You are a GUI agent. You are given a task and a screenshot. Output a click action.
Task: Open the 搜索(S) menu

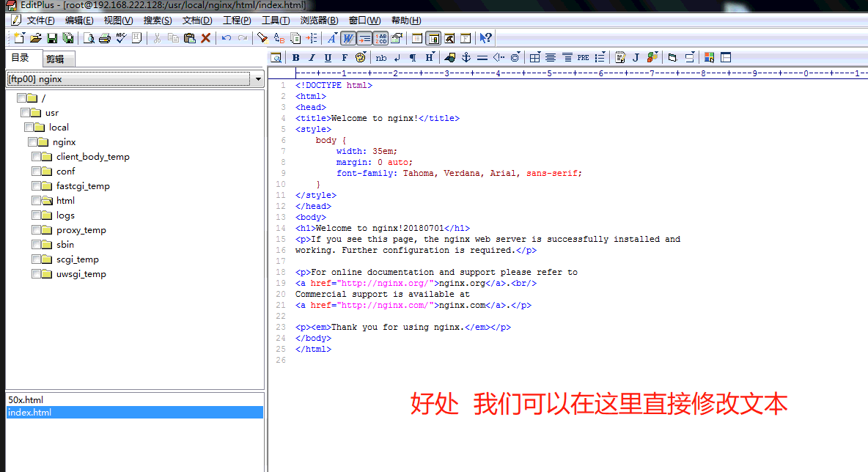[x=157, y=21]
